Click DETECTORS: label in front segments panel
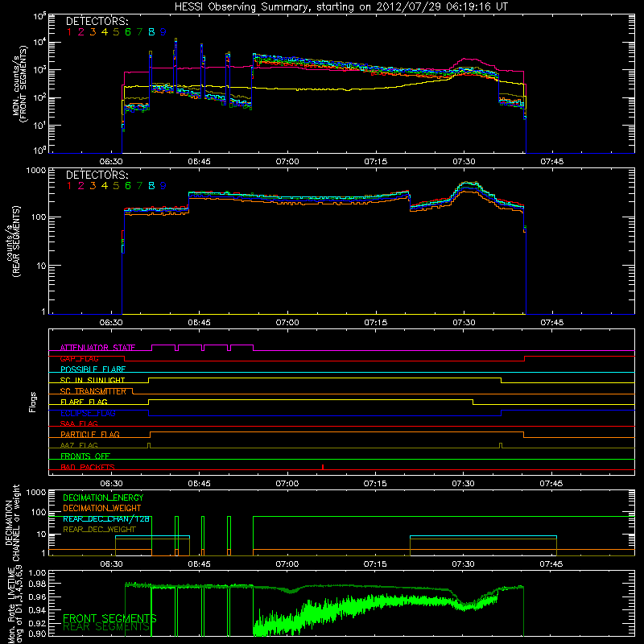 [97, 21]
